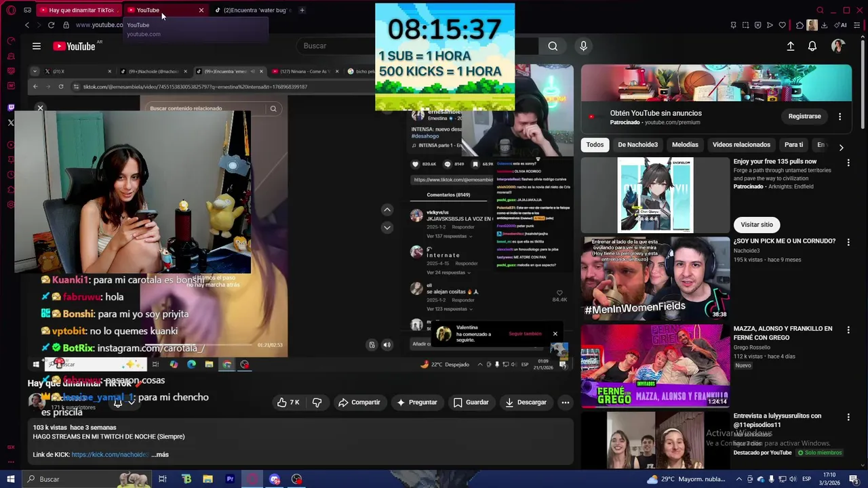Open options menu for YouTube Premium ad
868x488 pixels.
(840, 117)
